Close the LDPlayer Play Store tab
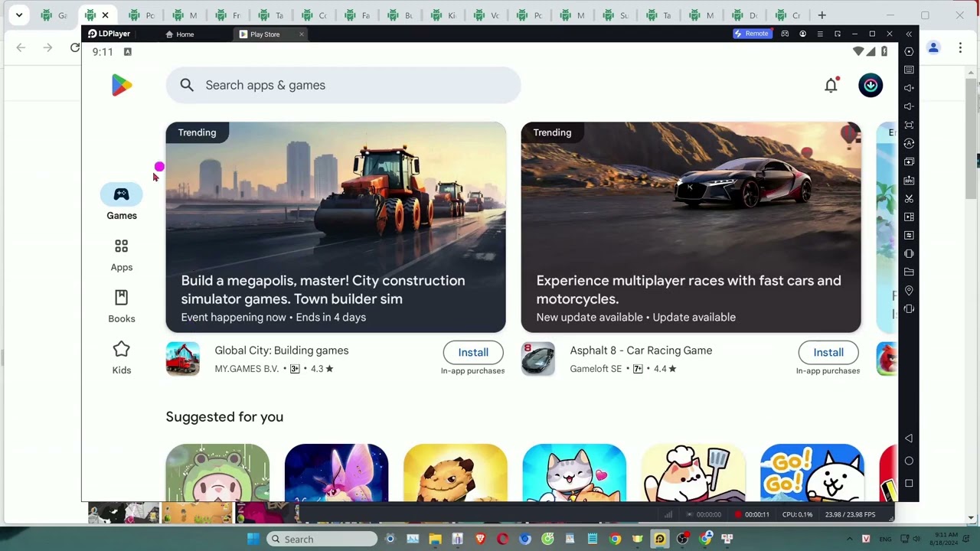 (x=302, y=34)
